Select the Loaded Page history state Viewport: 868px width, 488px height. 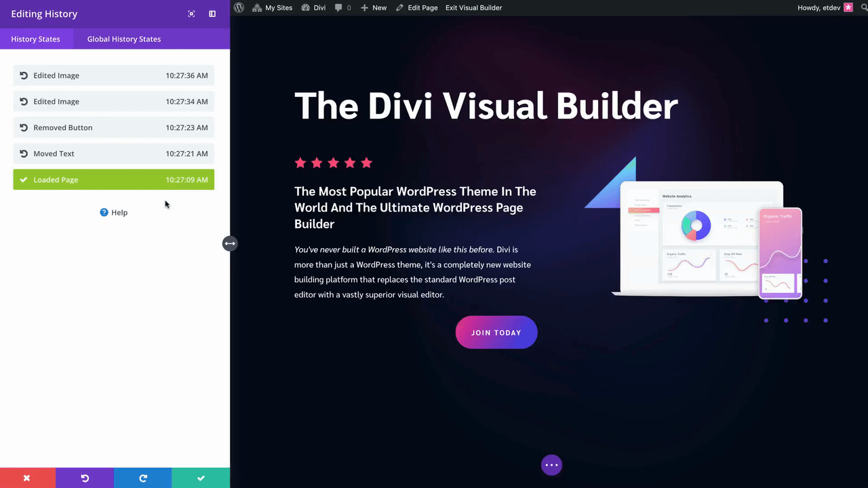coord(113,180)
